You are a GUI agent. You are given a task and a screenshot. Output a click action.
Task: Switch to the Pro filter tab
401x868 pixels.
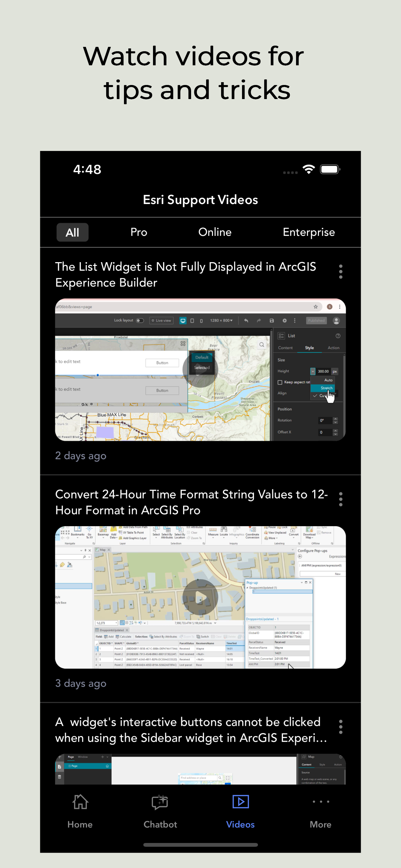coord(139,232)
